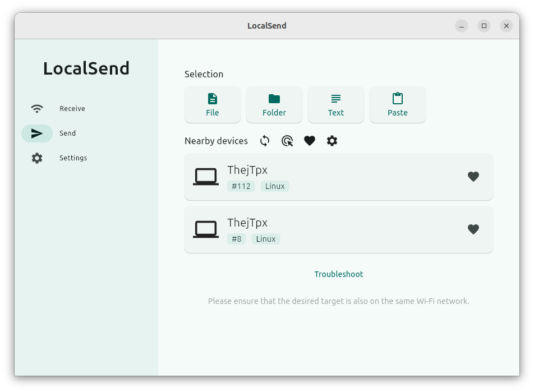The height and width of the screenshot is (392, 534).
Task: Click the Send paper plane icon
Action: [37, 133]
